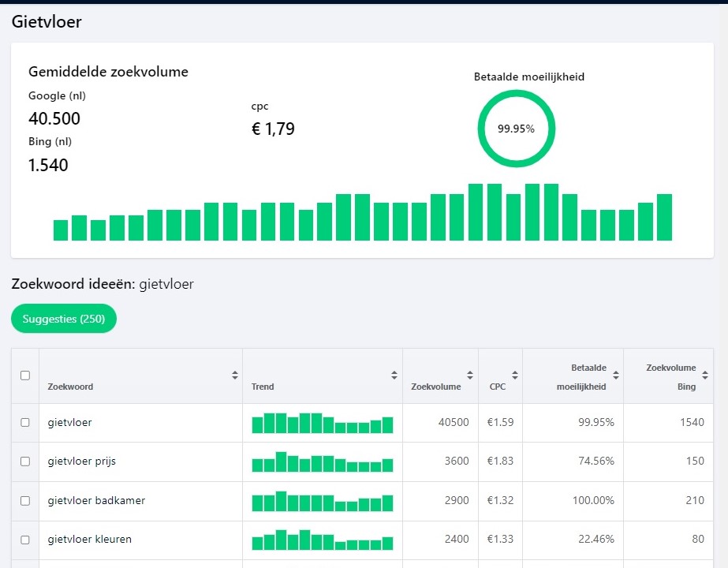
Task: Click the CPC column header label
Action: [498, 387]
